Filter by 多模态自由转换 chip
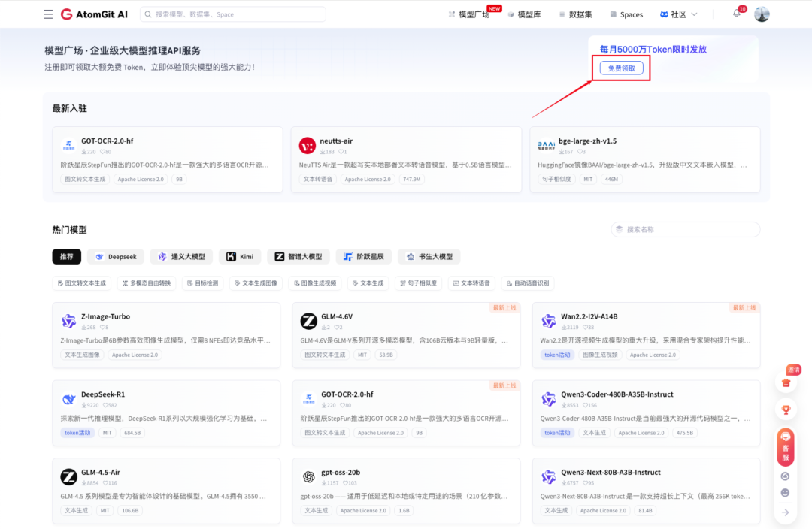The width and height of the screenshot is (812, 529). pos(147,283)
